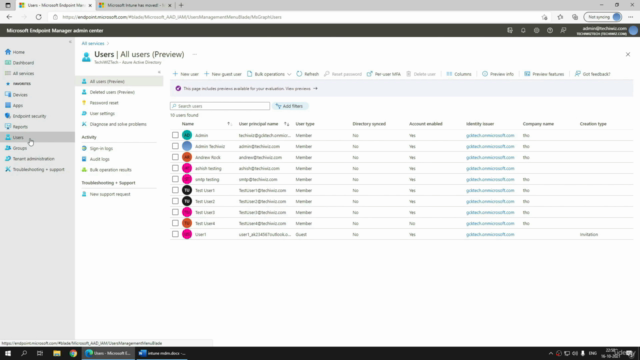Select checkbox for Test User4

[175, 223]
